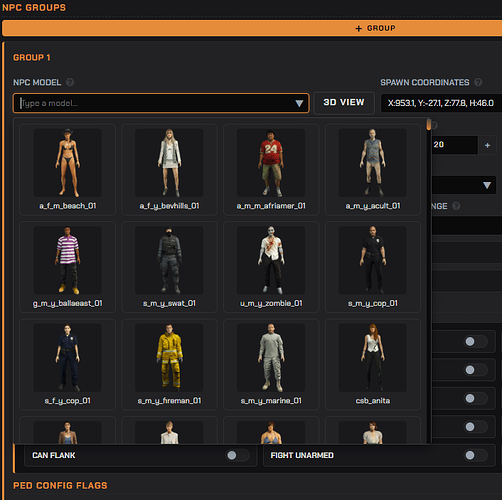
Task: Open the 3D View for the model
Action: click(x=344, y=102)
